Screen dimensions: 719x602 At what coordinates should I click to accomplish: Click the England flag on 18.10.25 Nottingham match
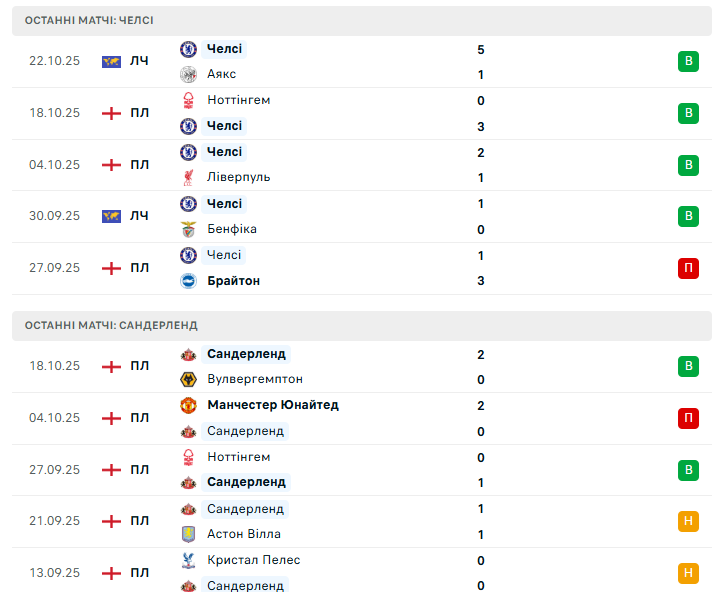tap(111, 113)
